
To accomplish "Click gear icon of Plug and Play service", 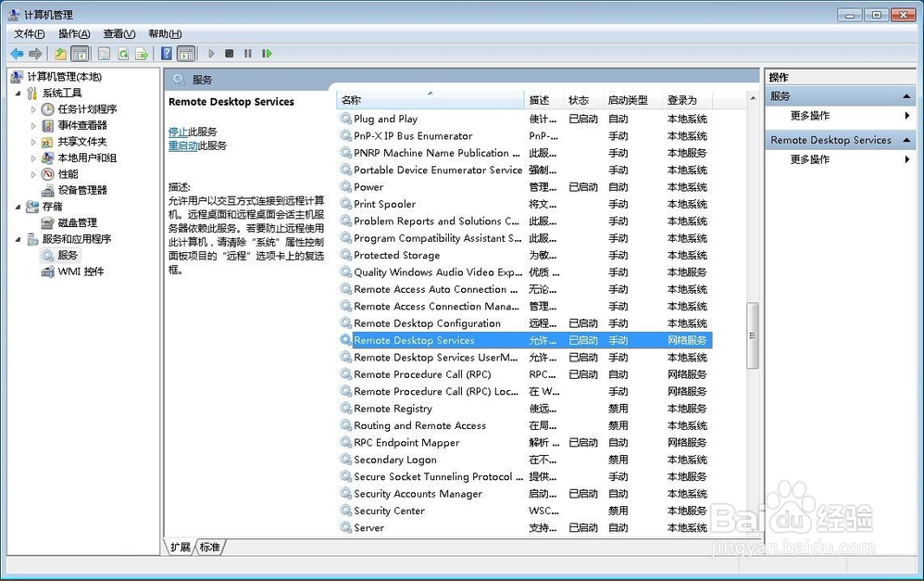I will (346, 119).
